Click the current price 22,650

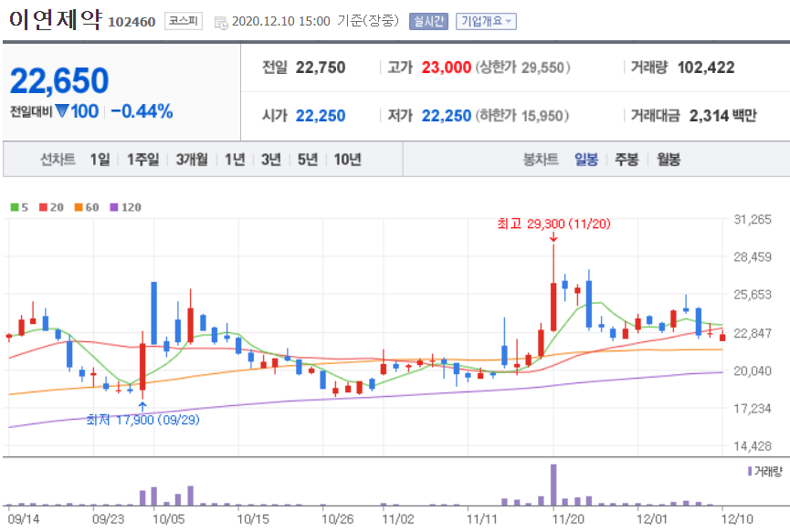59,81
